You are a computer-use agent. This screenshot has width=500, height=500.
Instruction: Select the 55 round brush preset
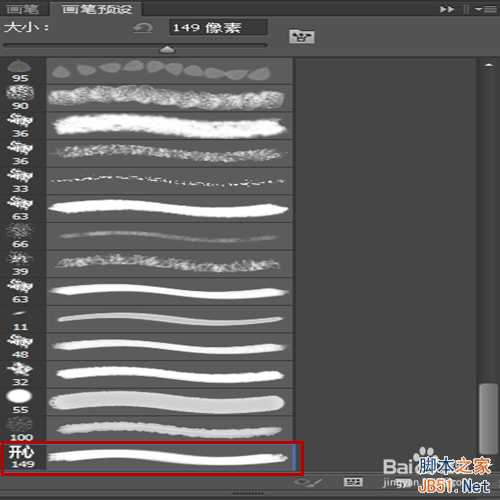click(x=147, y=402)
